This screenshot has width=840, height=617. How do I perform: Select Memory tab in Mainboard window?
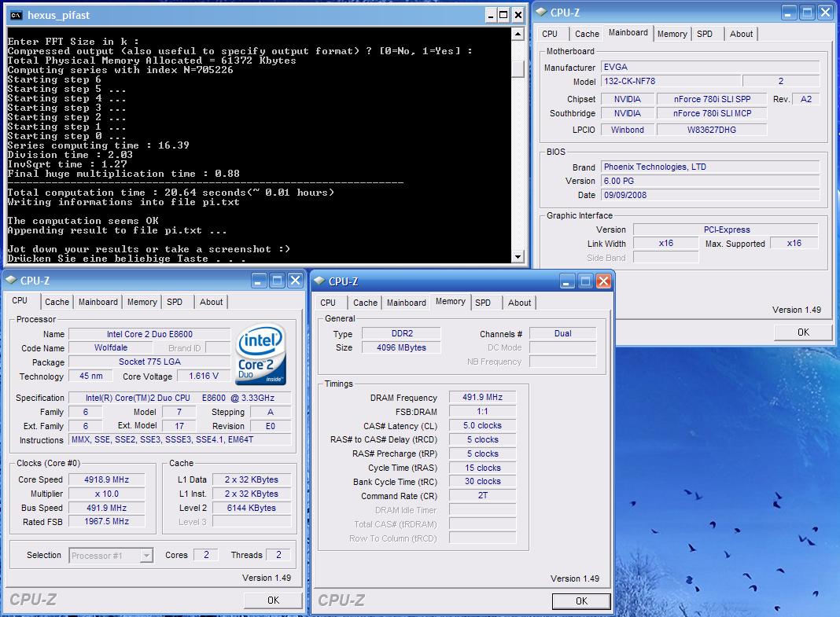(x=672, y=34)
